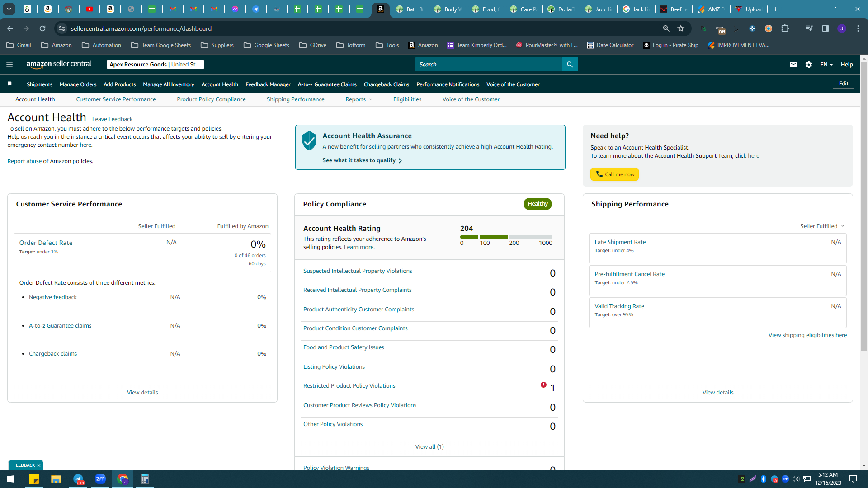This screenshot has width=868, height=488.
Task: Open the YouTube browser tab
Action: [x=90, y=9]
